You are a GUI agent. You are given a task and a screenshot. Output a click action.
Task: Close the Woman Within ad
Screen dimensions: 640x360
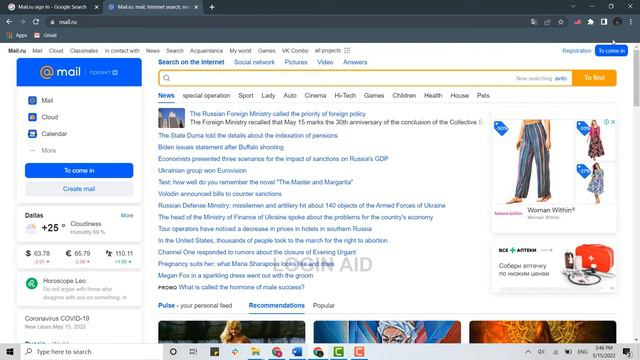[613, 122]
